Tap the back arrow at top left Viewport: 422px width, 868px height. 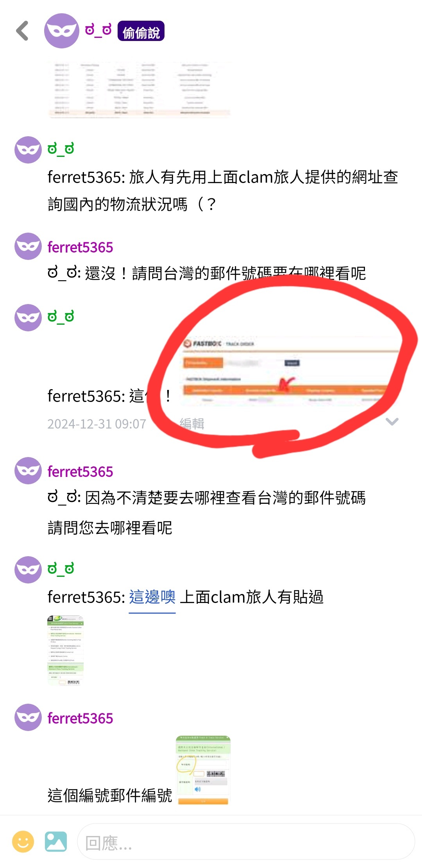coord(23,31)
